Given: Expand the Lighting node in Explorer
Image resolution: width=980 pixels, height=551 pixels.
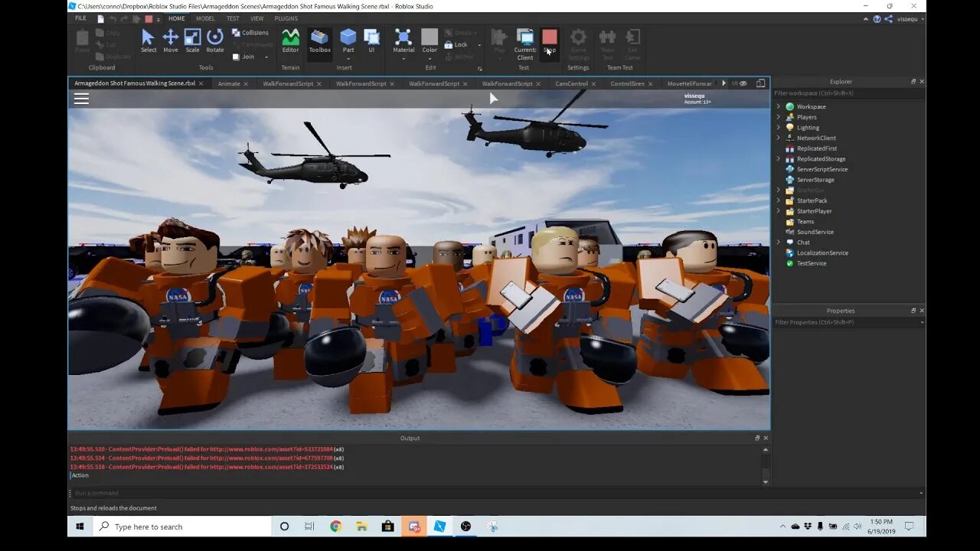Looking at the screenshot, I should coord(779,128).
